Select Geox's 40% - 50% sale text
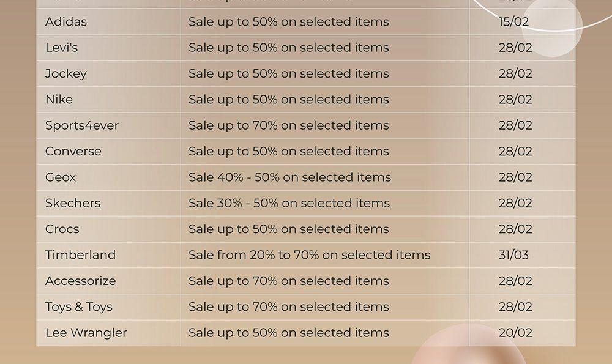612x364 pixels. [289, 177]
